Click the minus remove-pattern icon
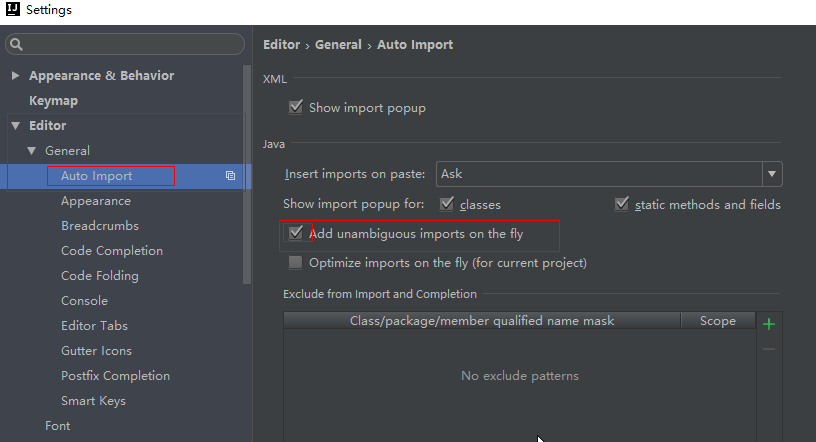Image resolution: width=816 pixels, height=442 pixels. 769,349
